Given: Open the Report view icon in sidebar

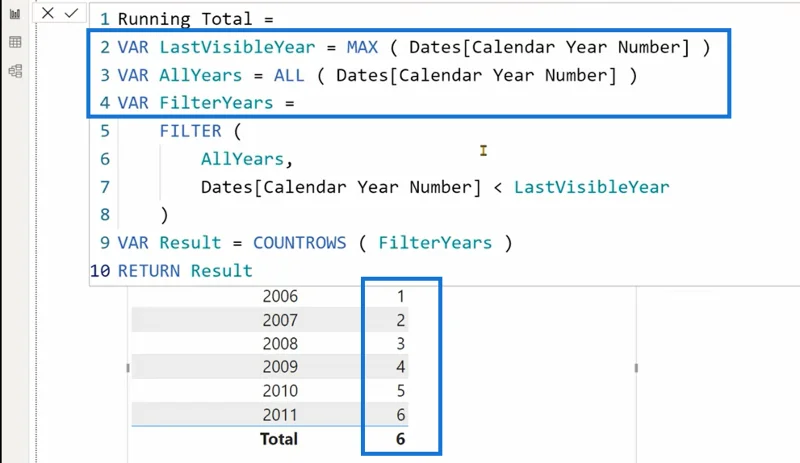Looking at the screenshot, I should coord(15,14).
